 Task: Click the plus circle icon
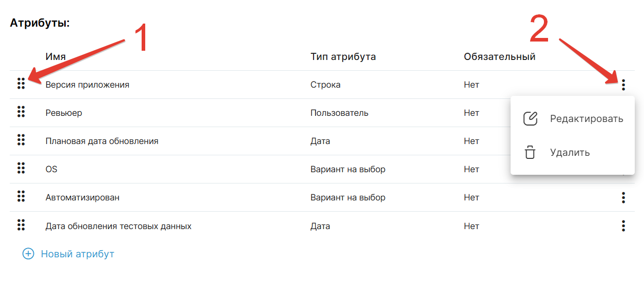point(28,254)
